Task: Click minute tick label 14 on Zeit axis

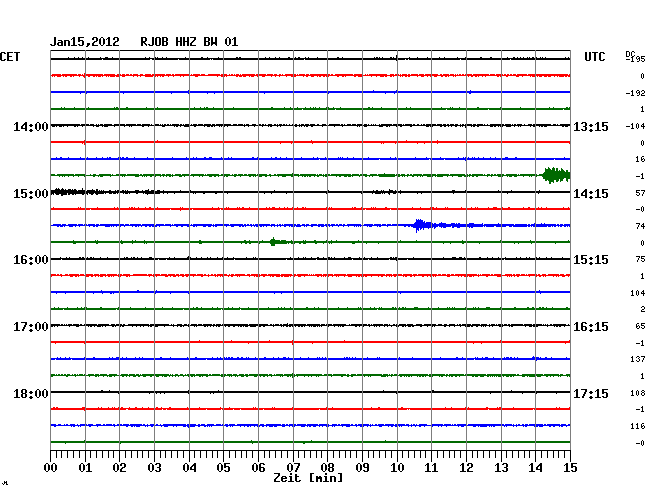Action: pyautogui.click(x=536, y=468)
